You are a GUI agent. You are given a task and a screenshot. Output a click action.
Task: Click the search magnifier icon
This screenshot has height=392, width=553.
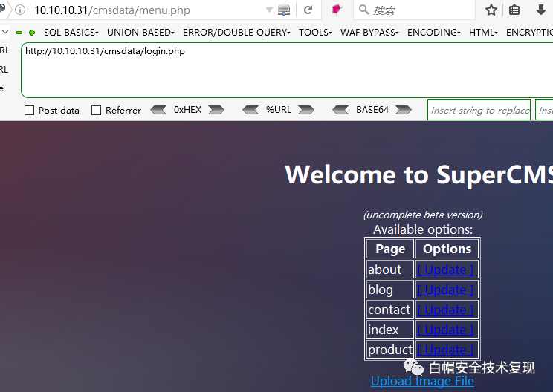point(363,10)
